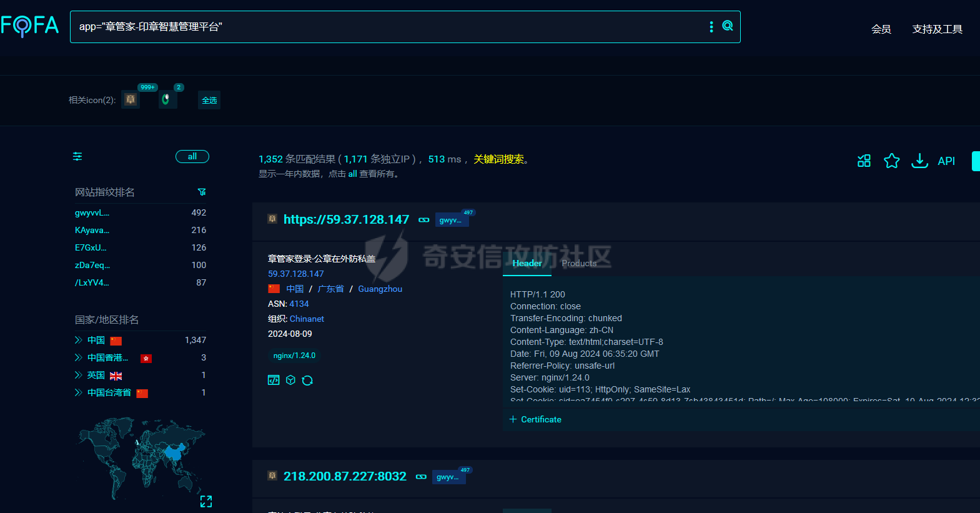Click the Server: nginx/1.24.0 header line
The height and width of the screenshot is (513, 980).
[550, 377]
